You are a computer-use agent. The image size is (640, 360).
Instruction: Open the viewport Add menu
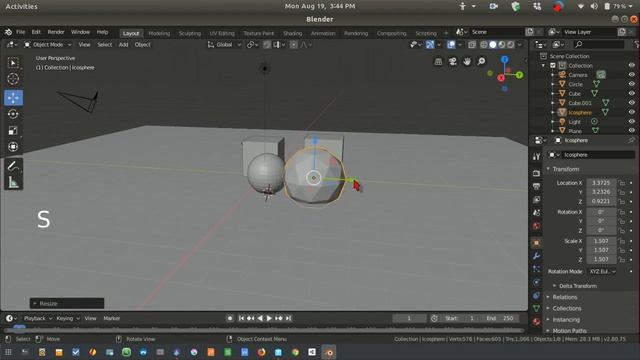(x=123, y=45)
